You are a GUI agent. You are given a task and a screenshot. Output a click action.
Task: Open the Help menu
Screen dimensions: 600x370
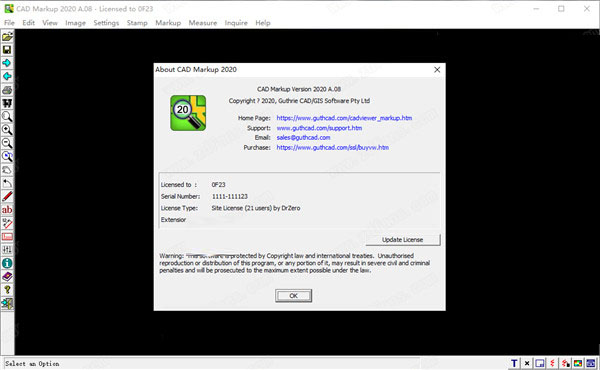pos(262,23)
